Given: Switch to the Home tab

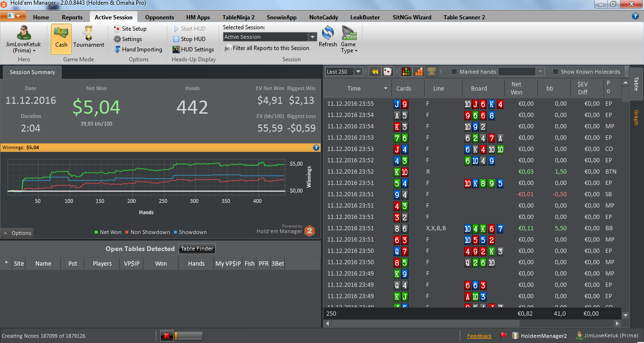Looking at the screenshot, I should click(41, 17).
